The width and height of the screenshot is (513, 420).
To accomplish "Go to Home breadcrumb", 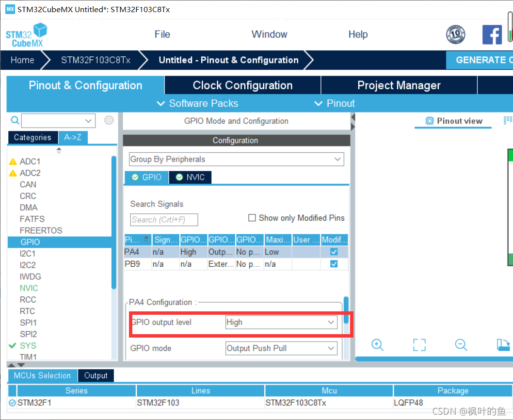I will tap(22, 60).
